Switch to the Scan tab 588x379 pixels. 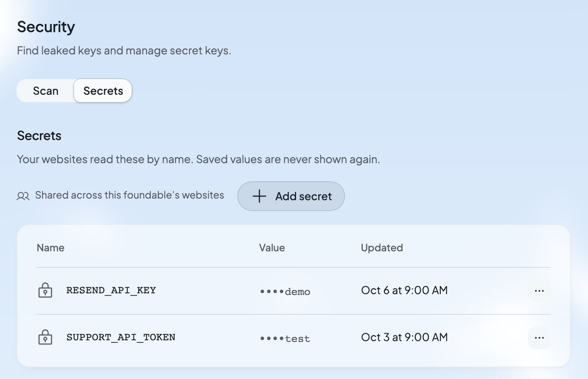point(46,91)
